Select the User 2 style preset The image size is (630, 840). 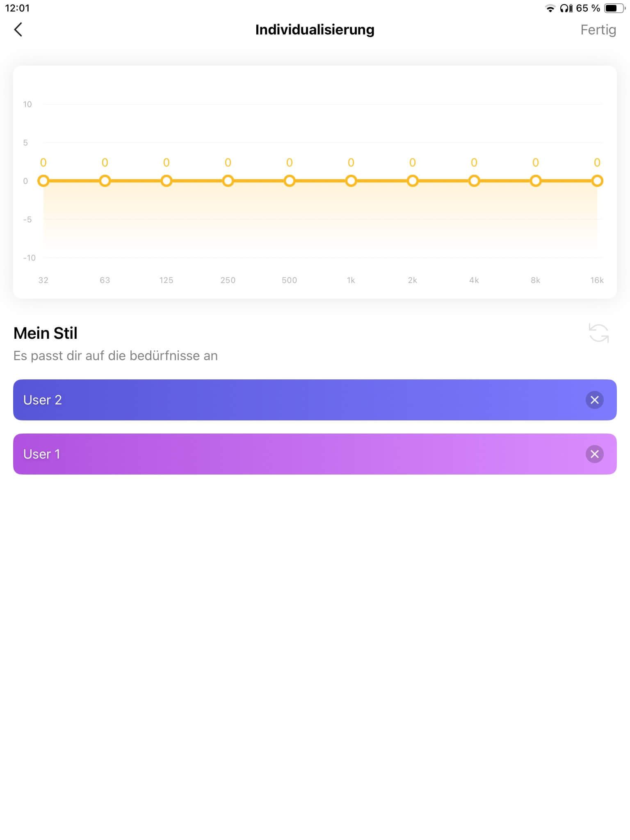(x=287, y=400)
